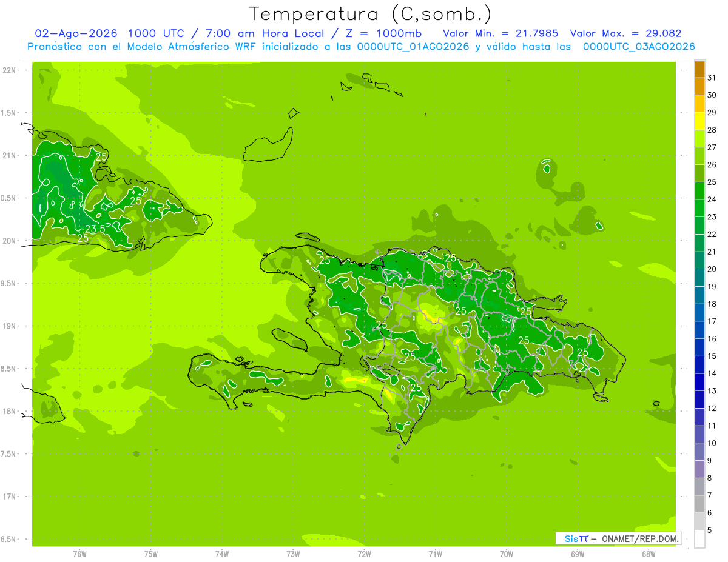
Task: Click the green 24 legend color band
Action: (x=699, y=191)
